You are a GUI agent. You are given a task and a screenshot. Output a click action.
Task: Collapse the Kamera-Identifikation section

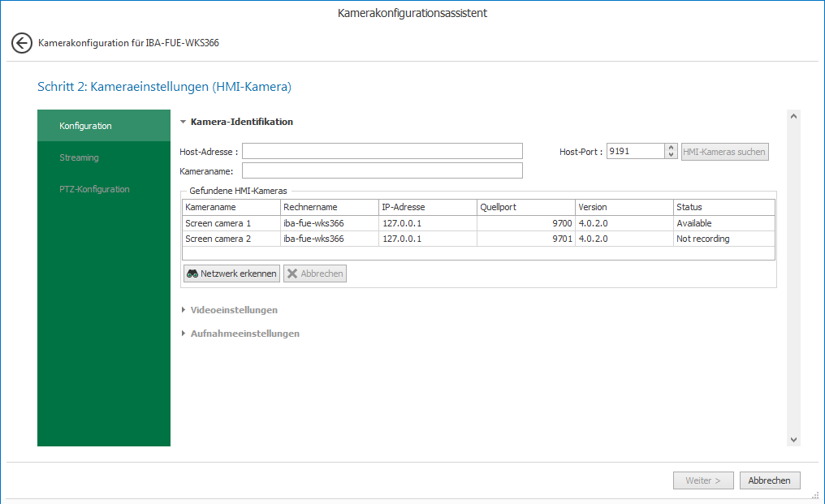[x=184, y=122]
